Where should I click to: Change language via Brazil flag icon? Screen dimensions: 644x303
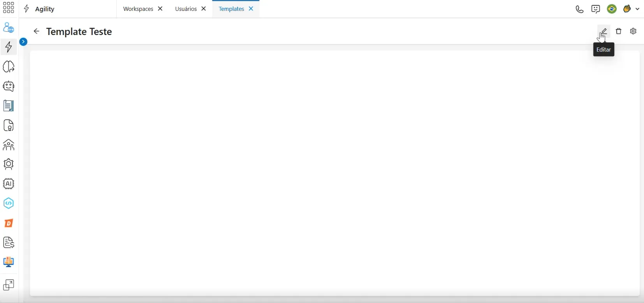click(x=612, y=9)
